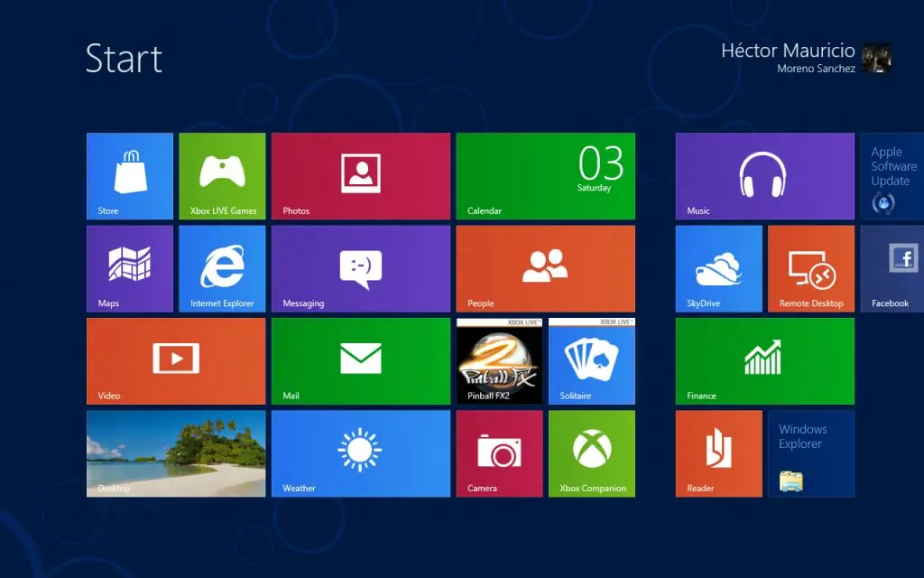Launch the Camera app
Screen dimensions: 924x578
(499, 452)
